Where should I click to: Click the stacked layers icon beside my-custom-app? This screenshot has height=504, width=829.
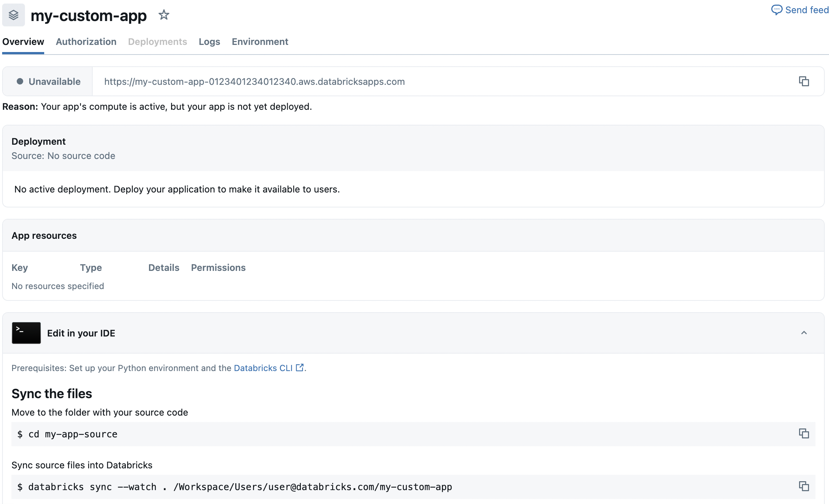pyautogui.click(x=13, y=15)
